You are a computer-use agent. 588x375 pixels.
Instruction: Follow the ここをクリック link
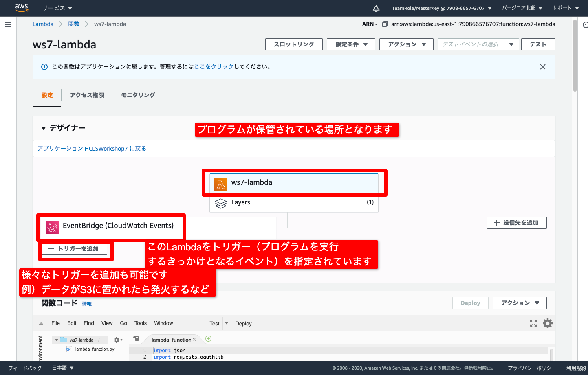[214, 67]
